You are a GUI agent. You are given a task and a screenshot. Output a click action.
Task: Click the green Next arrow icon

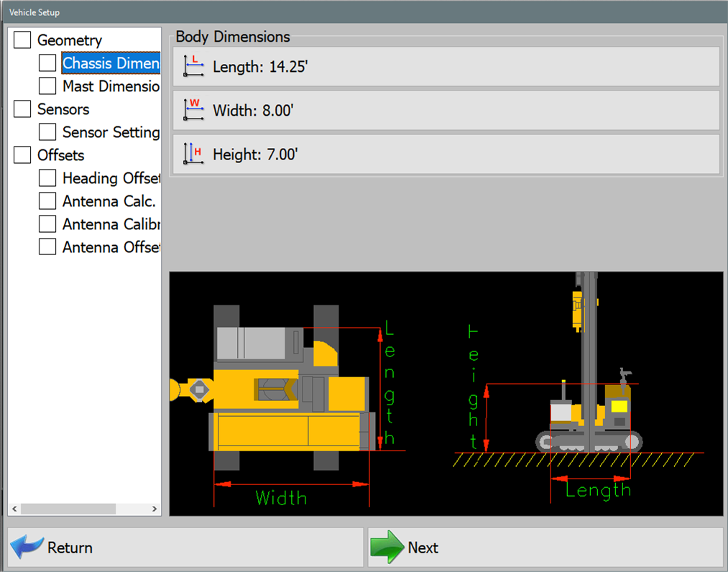pyautogui.click(x=388, y=547)
